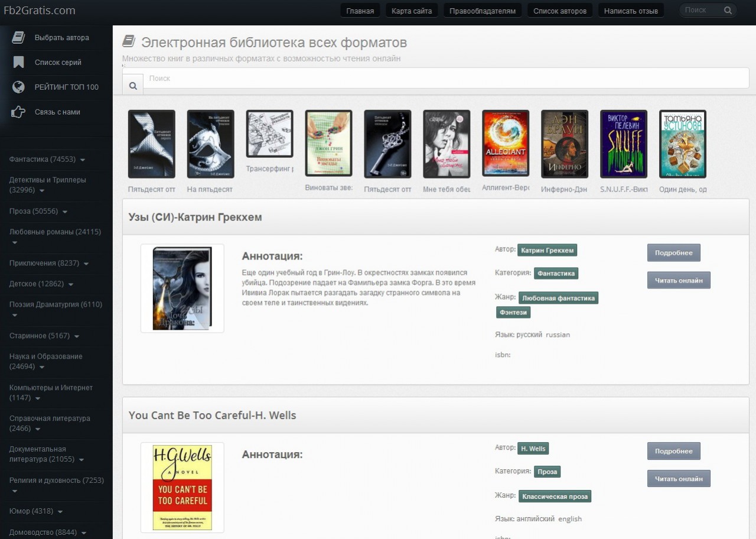Expand the Детское (12862) category
The image size is (756, 539).
71,284
